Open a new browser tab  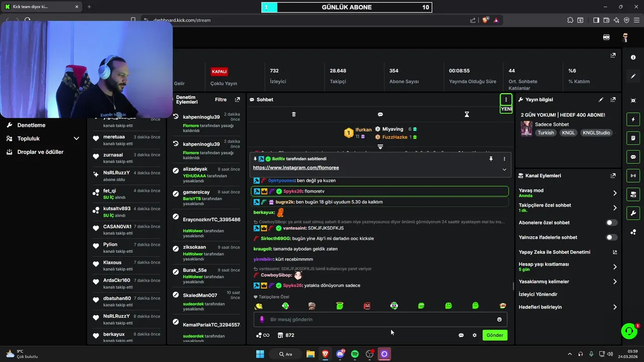point(89,7)
